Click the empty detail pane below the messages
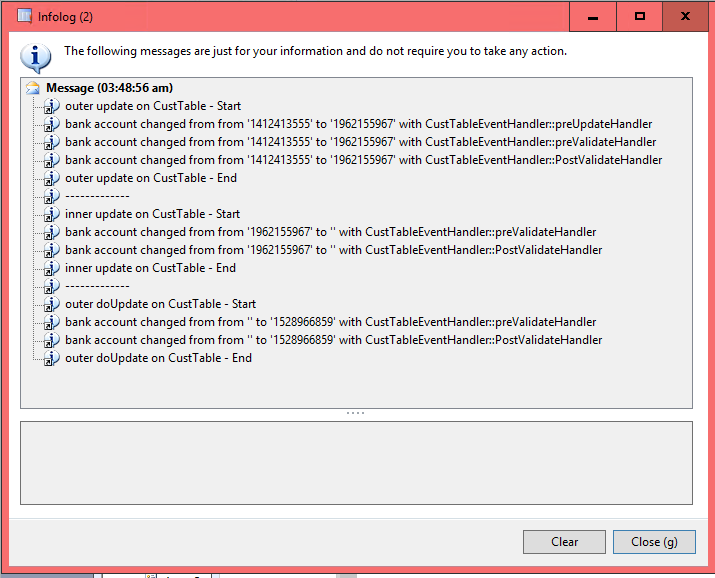Viewport: 715px width, 578px height. click(356, 462)
